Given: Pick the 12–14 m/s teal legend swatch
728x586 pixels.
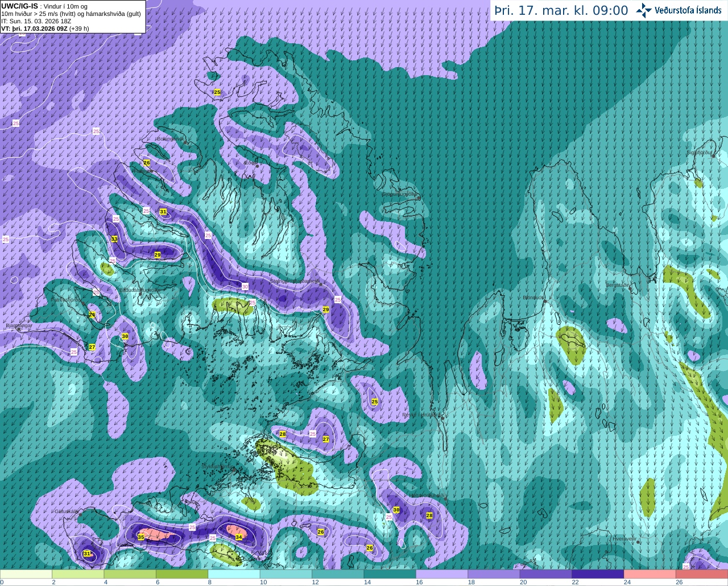Looking at the screenshot, I should click(x=338, y=574).
